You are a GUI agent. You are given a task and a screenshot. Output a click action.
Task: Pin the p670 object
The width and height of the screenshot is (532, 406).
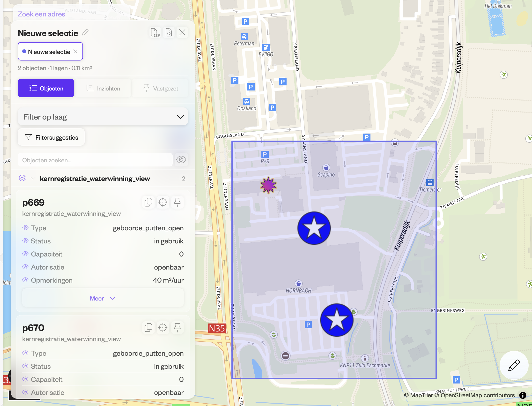[177, 327]
